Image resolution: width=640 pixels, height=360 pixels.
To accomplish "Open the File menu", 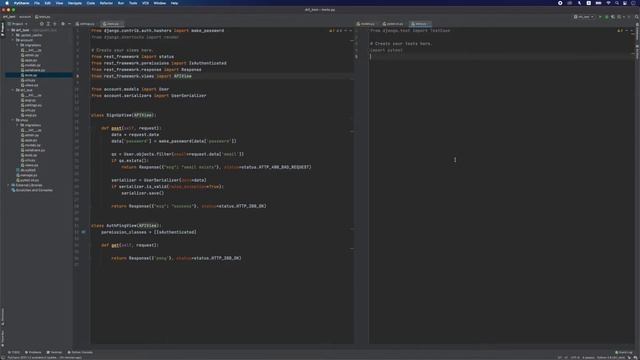I will pos(37,3).
